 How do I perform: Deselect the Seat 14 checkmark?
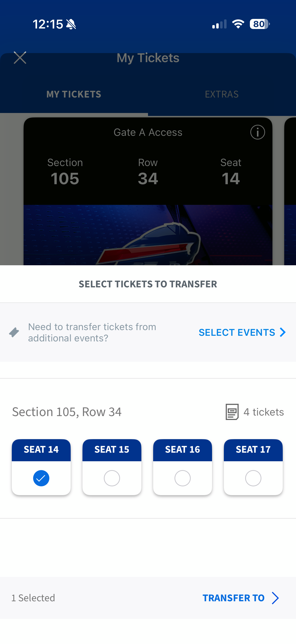(41, 478)
